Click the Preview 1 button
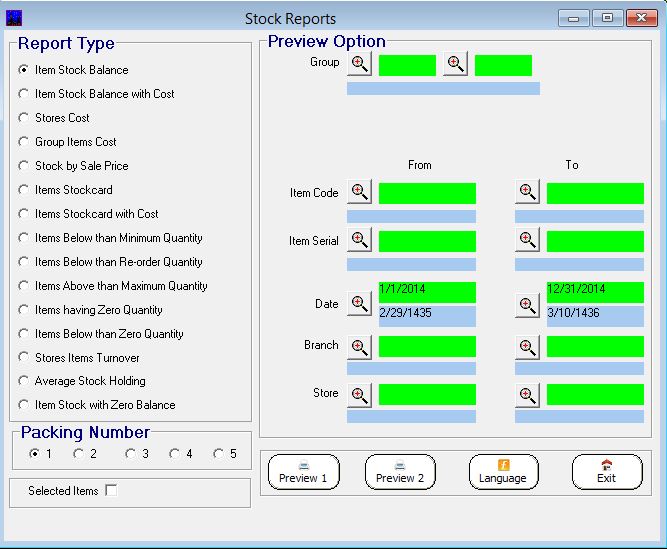This screenshot has height=549, width=667. (303, 472)
